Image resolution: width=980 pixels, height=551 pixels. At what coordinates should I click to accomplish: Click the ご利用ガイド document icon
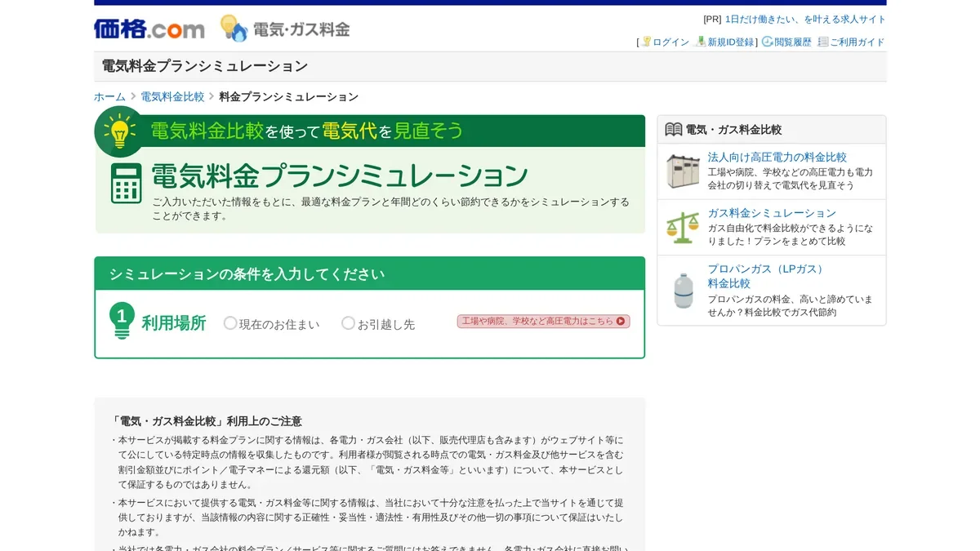point(823,42)
